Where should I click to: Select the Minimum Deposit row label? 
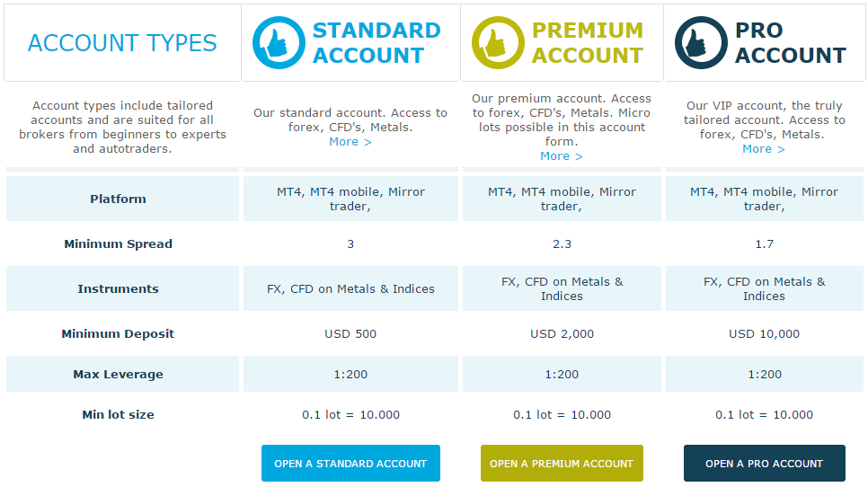[x=118, y=333]
